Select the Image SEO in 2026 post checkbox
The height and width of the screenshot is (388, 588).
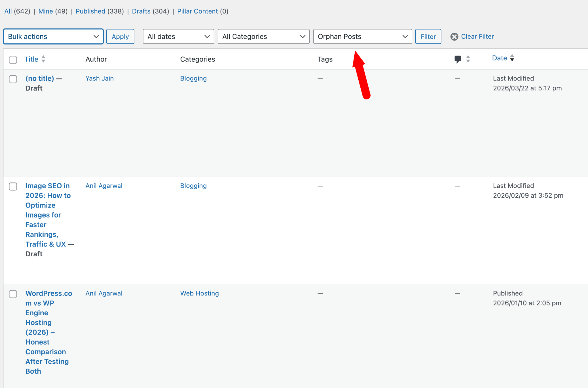[x=13, y=187]
